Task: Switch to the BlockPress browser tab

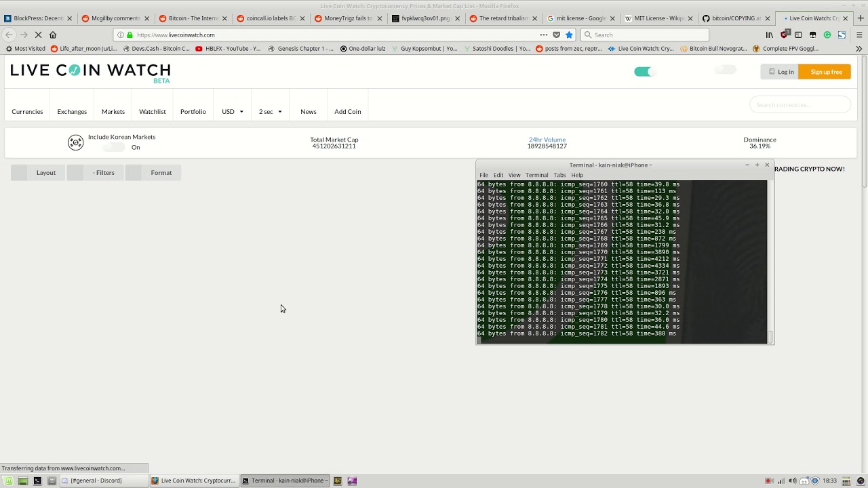Action: click(x=38, y=18)
